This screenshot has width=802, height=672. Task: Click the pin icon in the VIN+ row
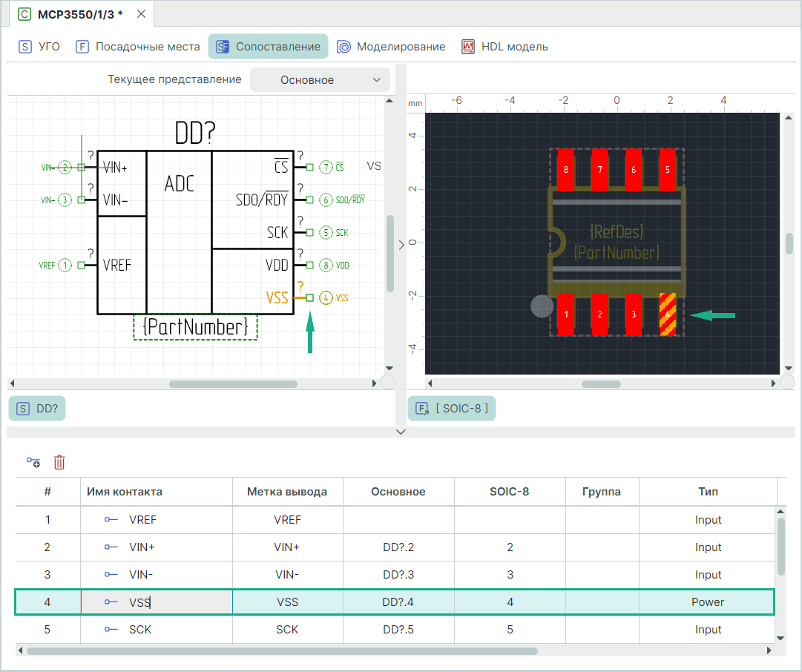tap(111, 547)
